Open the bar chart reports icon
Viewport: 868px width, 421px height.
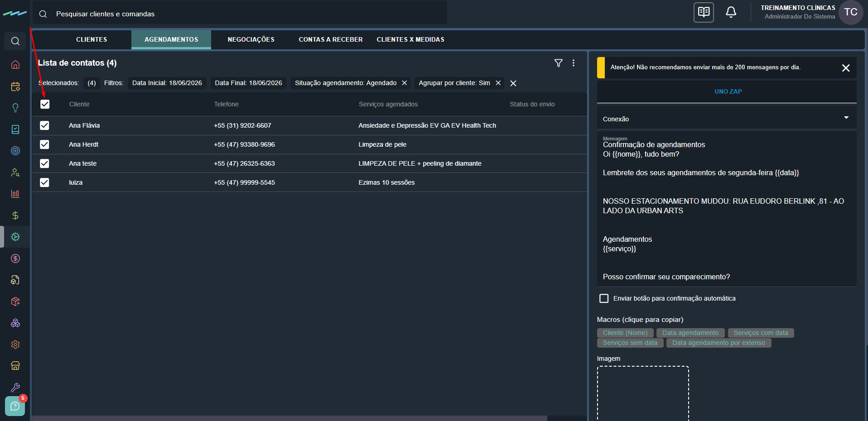click(15, 194)
